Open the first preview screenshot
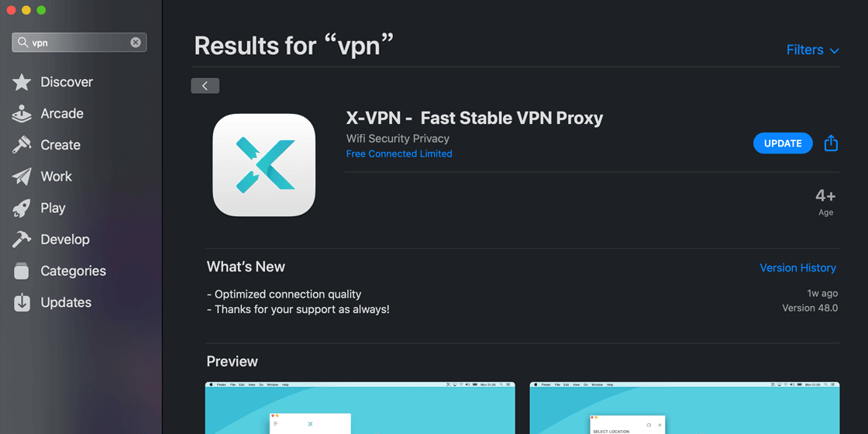The height and width of the screenshot is (434, 868). 360,408
